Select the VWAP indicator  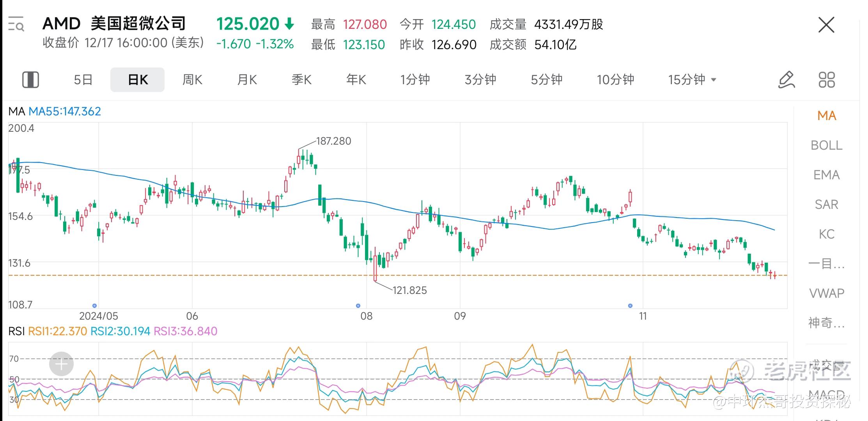[827, 293]
